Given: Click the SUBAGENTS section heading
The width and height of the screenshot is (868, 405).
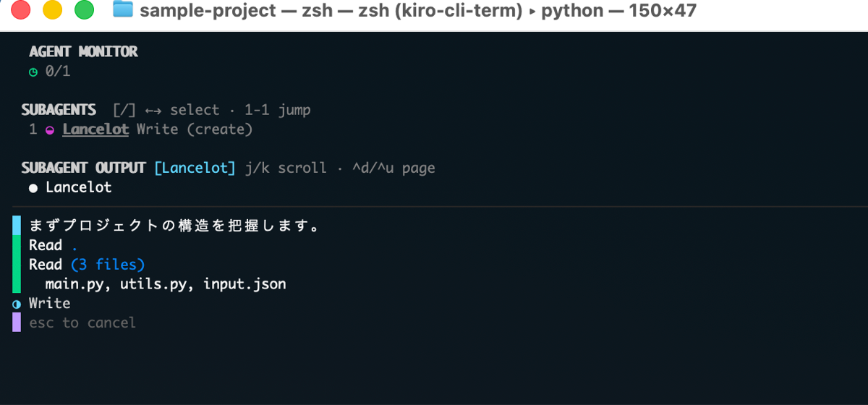Looking at the screenshot, I should (59, 110).
